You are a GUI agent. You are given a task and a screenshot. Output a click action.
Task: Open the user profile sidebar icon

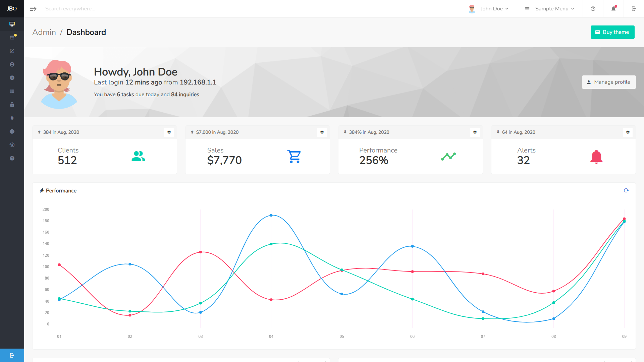coord(12,64)
